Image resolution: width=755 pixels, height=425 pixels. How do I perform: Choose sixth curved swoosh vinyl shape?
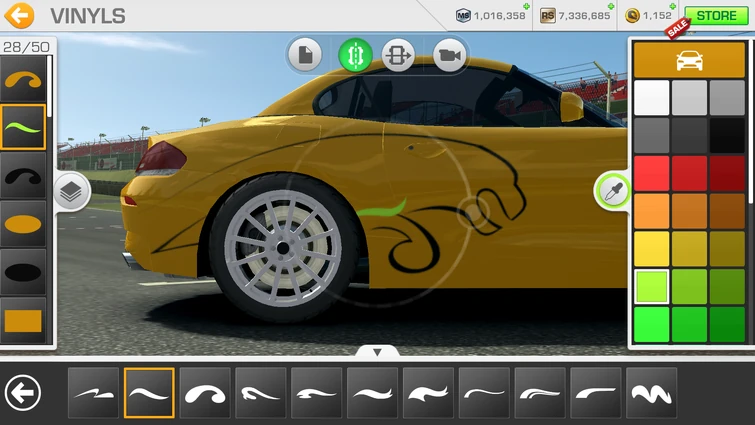coord(373,393)
